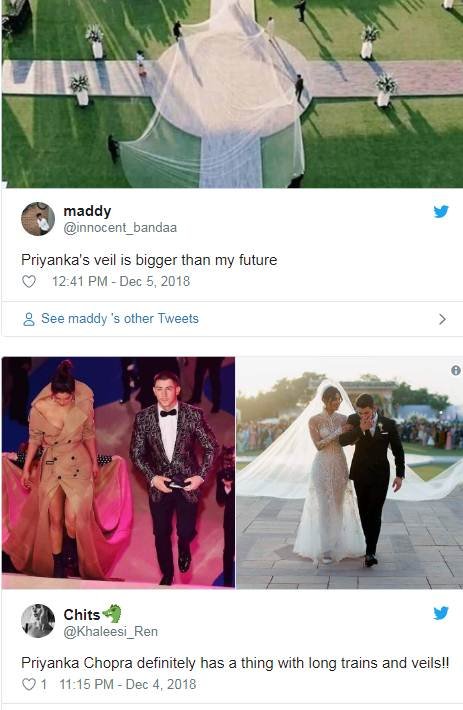Open maddy's profile avatar
Image resolution: width=463 pixels, height=710 pixels.
tap(38, 219)
